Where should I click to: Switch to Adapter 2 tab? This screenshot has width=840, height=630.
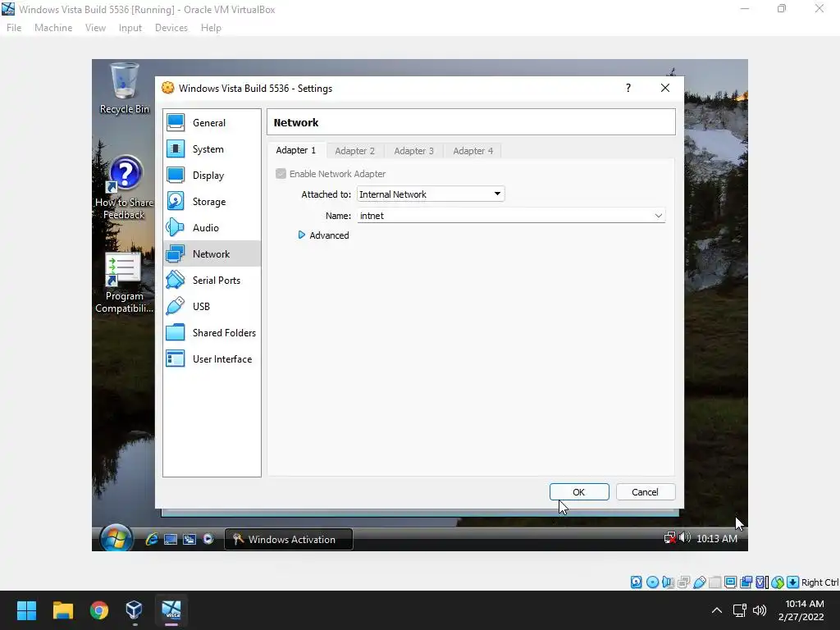point(354,151)
